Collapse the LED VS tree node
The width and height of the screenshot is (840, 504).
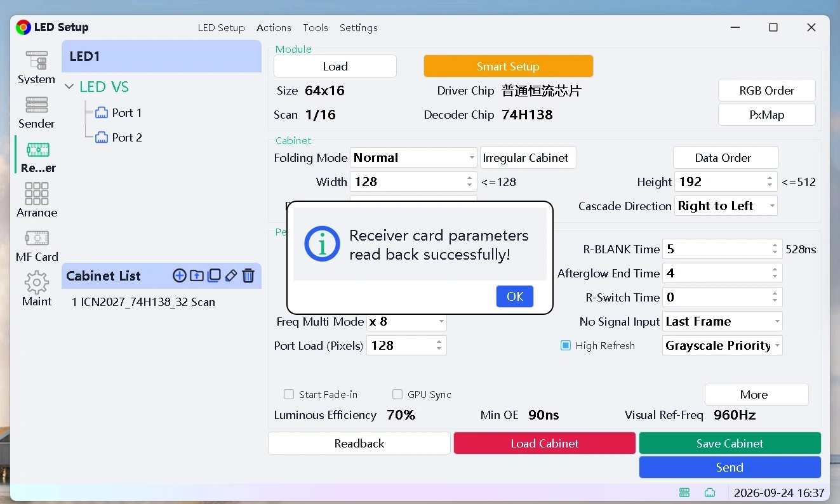coord(70,87)
